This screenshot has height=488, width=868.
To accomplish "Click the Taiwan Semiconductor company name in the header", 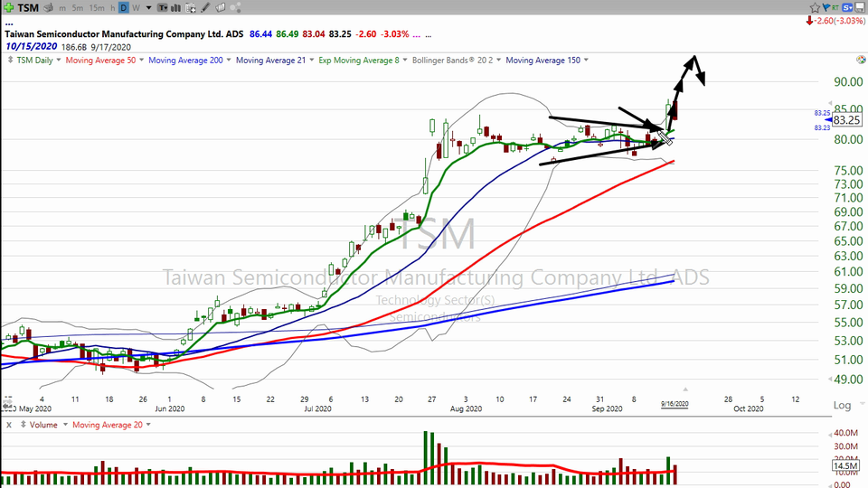I will coord(124,34).
